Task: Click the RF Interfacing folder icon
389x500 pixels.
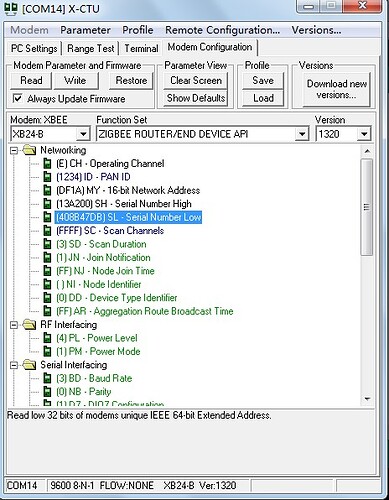Action: (x=29, y=325)
